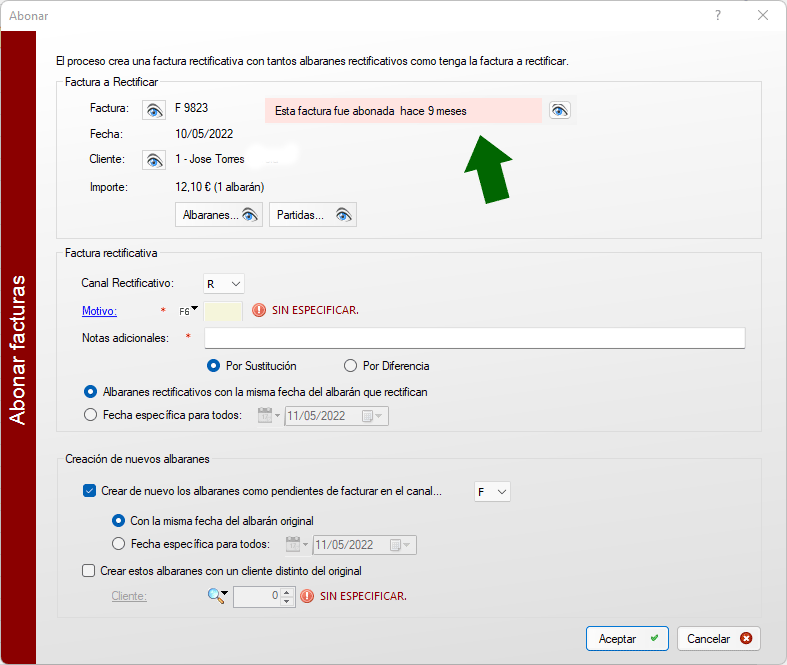
Task: View the previous credit note eye icon
Action: [560, 110]
